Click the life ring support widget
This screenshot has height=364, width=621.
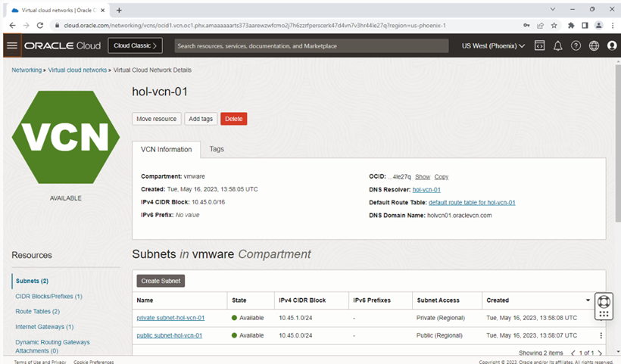[604, 301]
